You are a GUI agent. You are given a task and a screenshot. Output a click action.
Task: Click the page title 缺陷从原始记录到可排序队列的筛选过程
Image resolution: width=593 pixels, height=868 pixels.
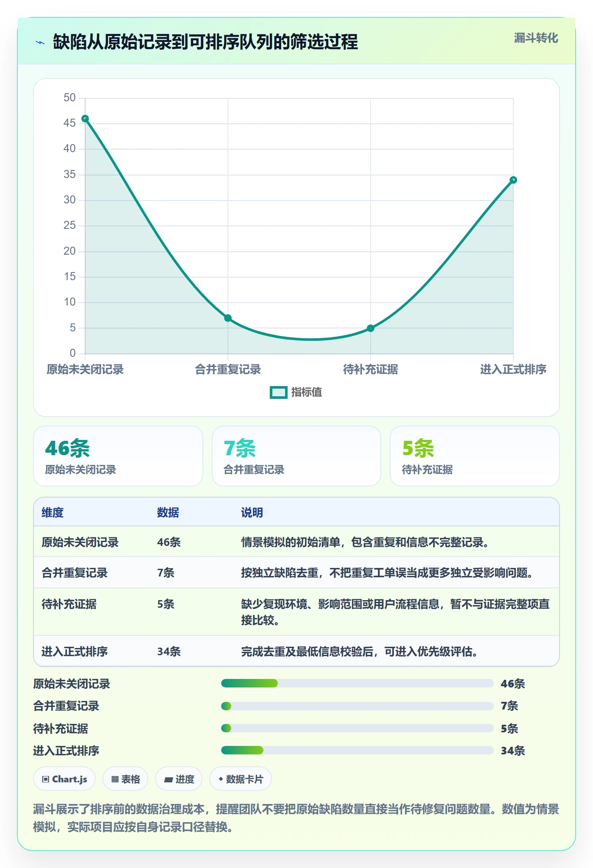(205, 42)
